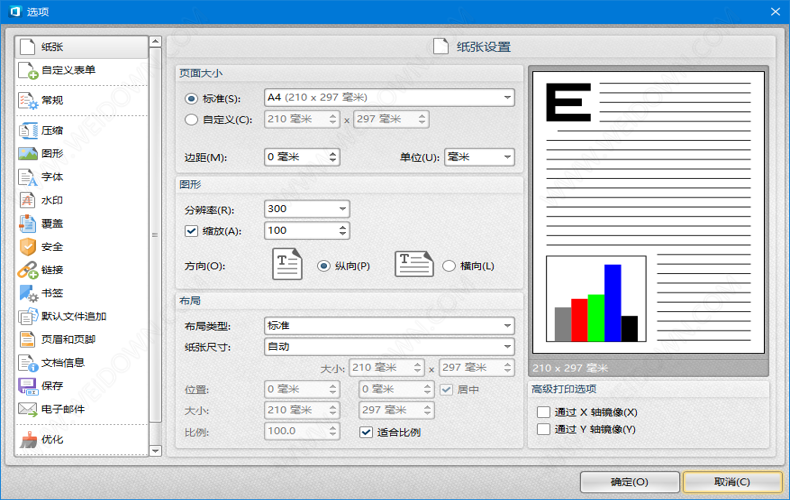Open the 压缩 compression icon
Image resolution: width=790 pixels, height=500 pixels.
(28, 131)
